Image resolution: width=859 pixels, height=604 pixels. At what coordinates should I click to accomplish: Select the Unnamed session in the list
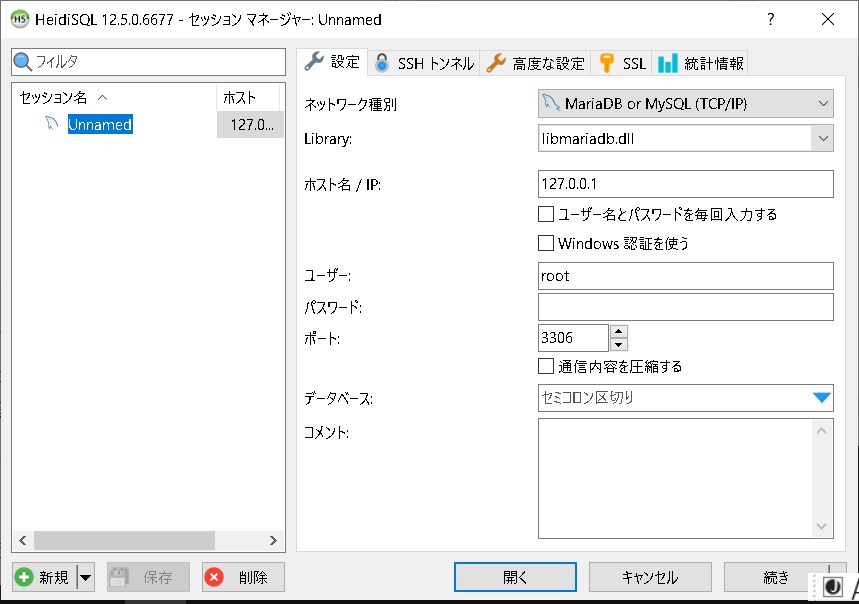coord(100,124)
